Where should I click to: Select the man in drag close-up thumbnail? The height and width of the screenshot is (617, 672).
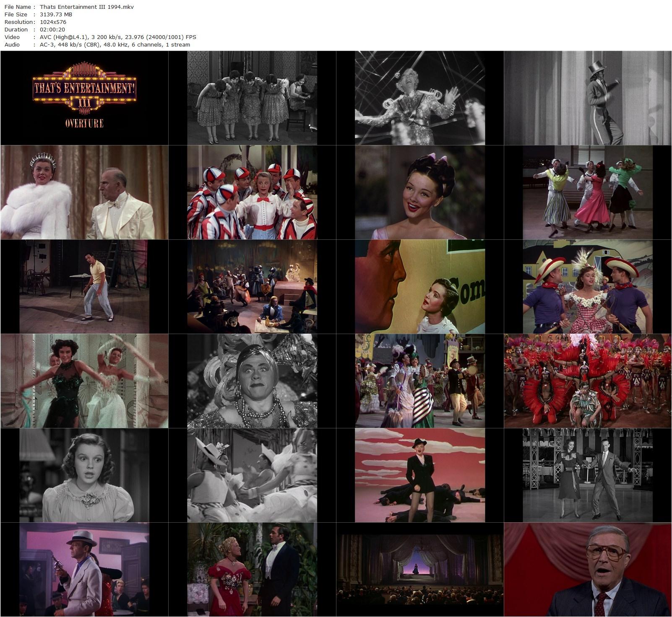[252, 379]
